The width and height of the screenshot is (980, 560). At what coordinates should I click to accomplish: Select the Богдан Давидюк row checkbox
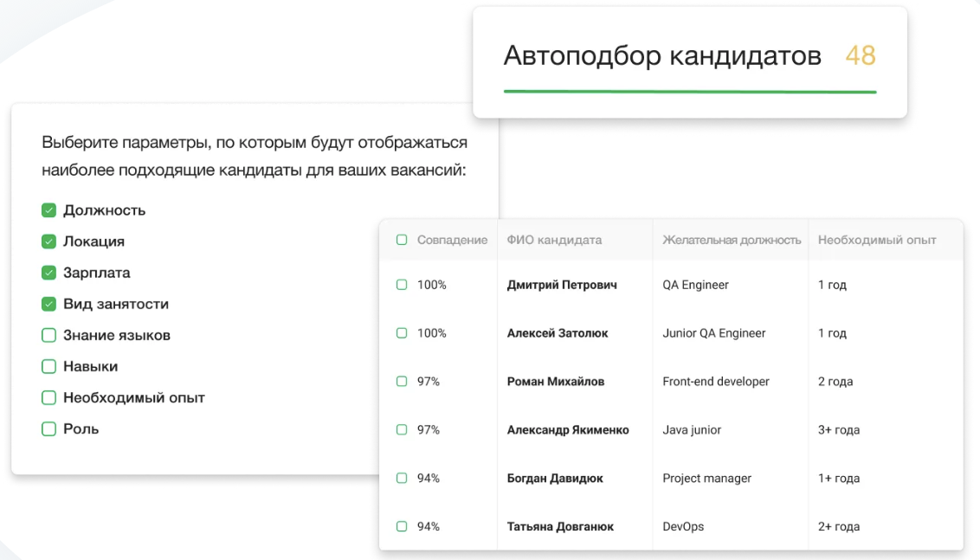[x=402, y=478]
